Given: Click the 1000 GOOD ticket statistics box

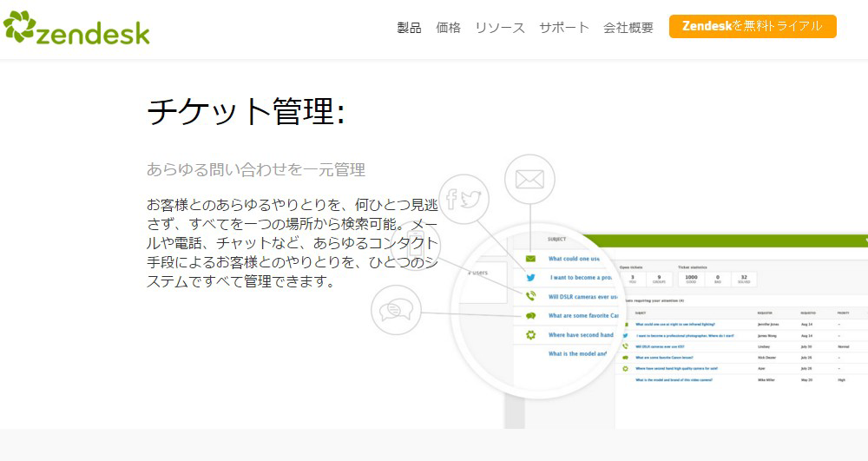Looking at the screenshot, I should (x=691, y=280).
